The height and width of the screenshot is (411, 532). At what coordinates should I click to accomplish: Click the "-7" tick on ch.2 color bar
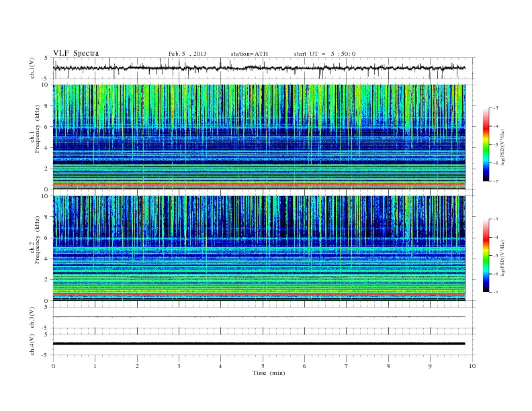(495, 292)
